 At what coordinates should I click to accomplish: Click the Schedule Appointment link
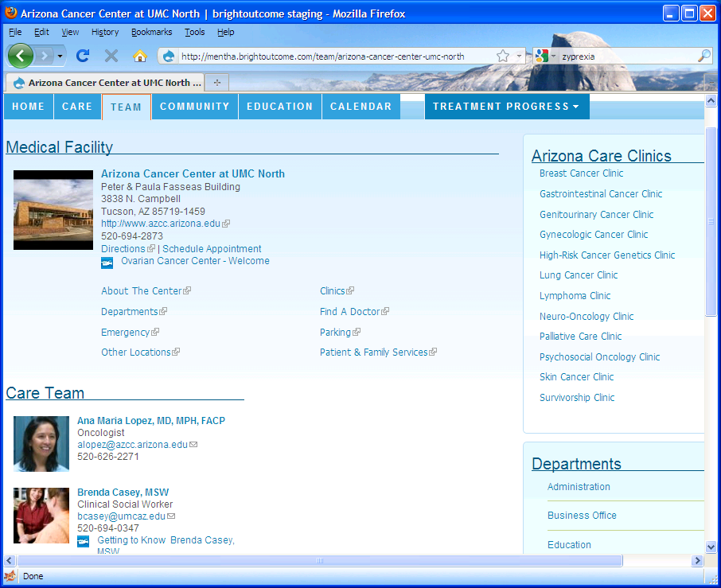212,249
